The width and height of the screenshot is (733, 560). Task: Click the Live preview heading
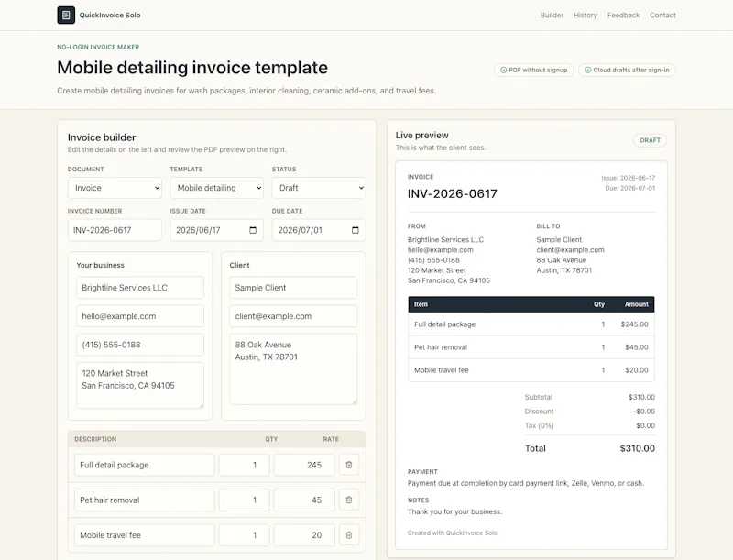point(421,135)
